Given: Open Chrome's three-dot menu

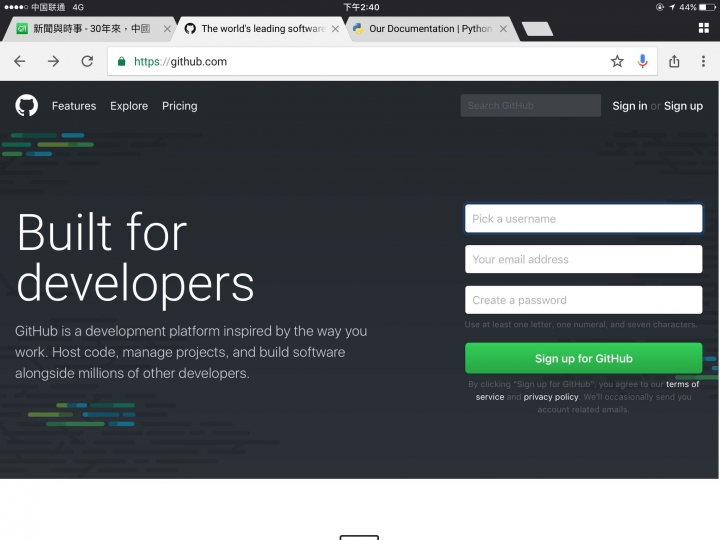Looking at the screenshot, I should [703, 61].
